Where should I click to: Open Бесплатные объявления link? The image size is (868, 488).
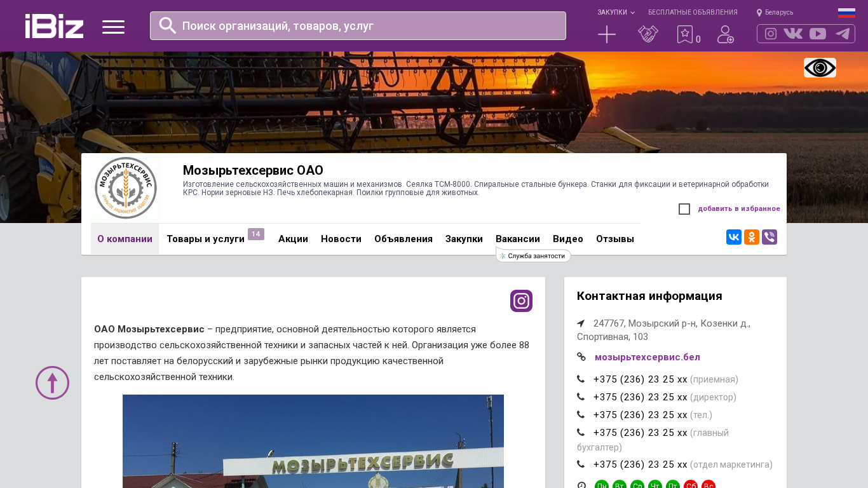(693, 13)
